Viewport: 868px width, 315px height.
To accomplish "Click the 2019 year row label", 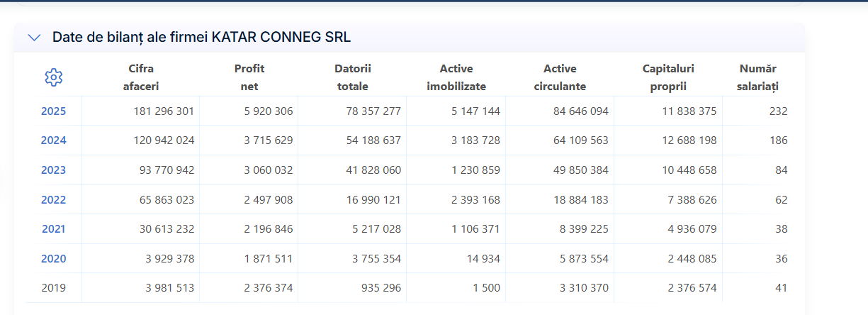I will 53,288.
